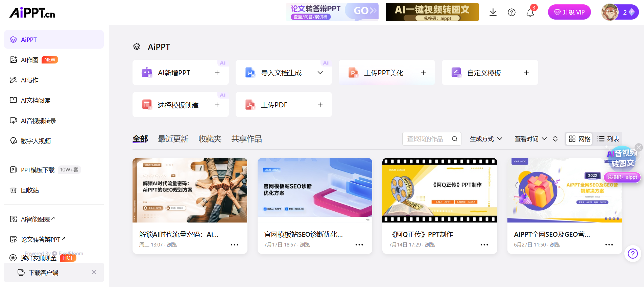
Task: Open Ai智能图表 external link
Action: pos(54,219)
